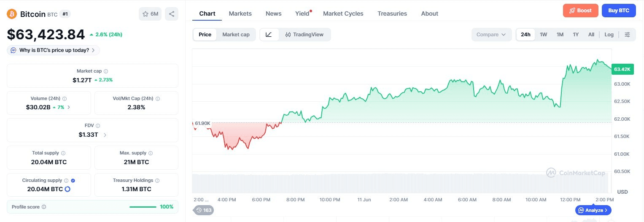Select the line chart icon

click(269, 35)
